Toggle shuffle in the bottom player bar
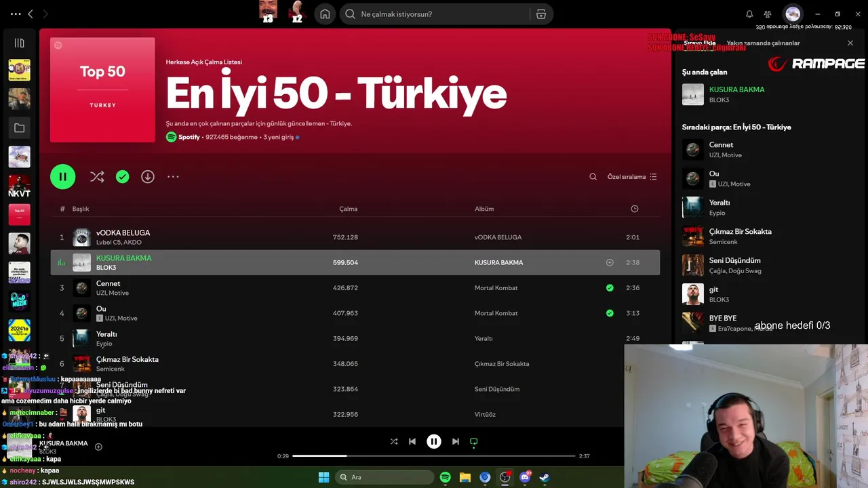 pos(394,441)
